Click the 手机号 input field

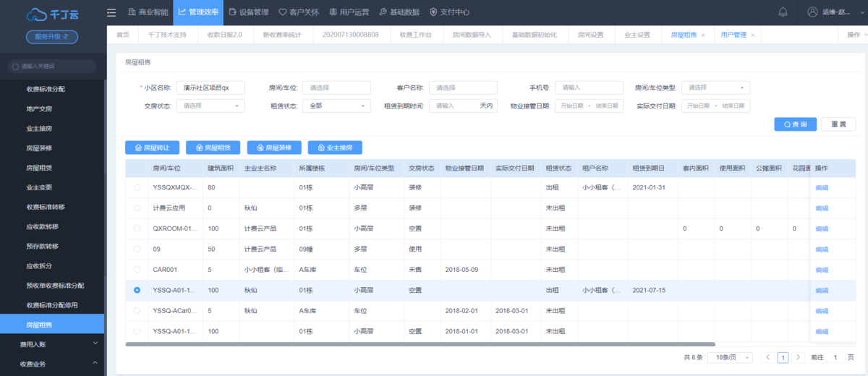pos(589,87)
